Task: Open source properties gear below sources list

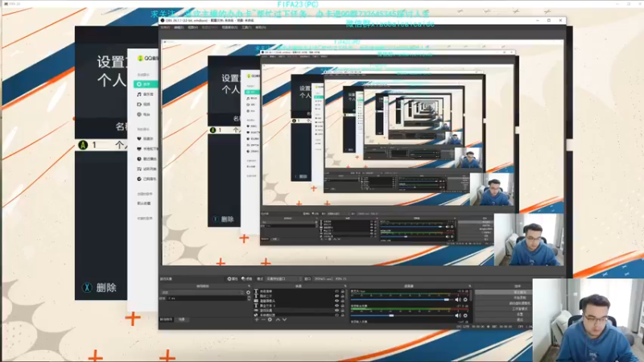Action: coord(270,319)
